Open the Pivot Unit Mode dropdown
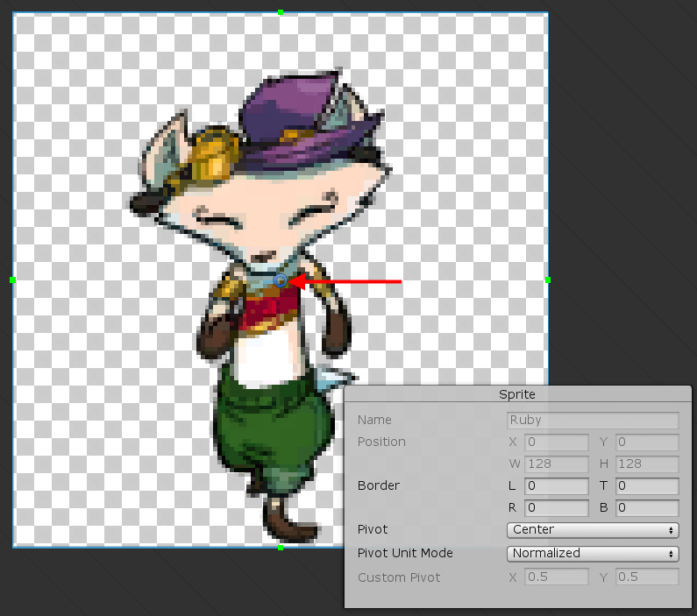 tap(593, 553)
